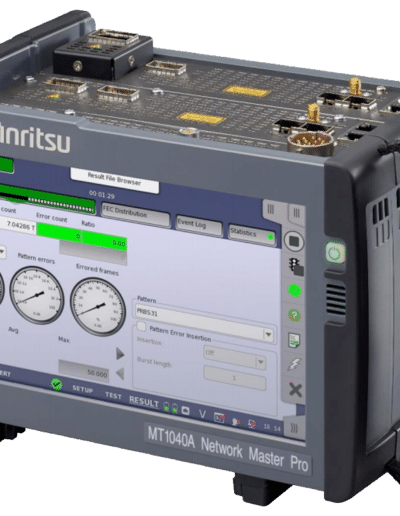Open the traffic light summary icon
This screenshot has width=400, height=516.
tap(295, 267)
